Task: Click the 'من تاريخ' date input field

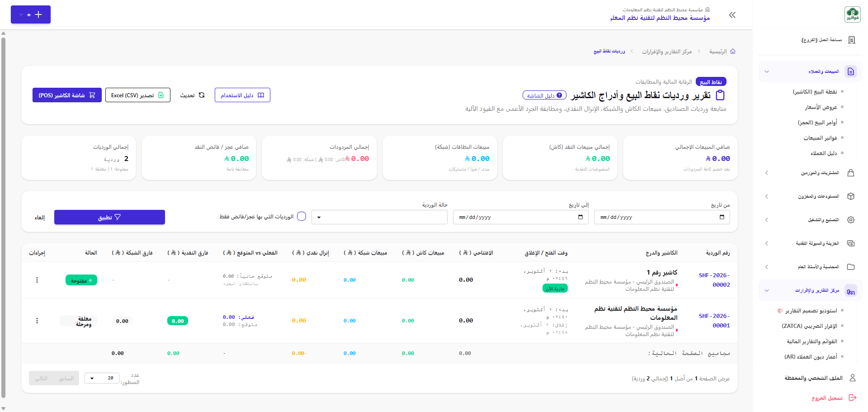Action: click(x=662, y=217)
